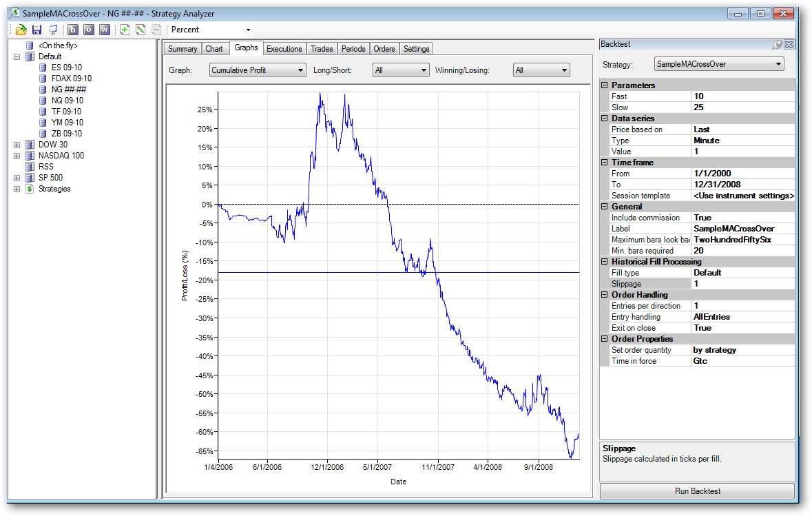Click the 'o' optimize toolbar button
This screenshot has height=516, width=812.
pyautogui.click(x=89, y=30)
